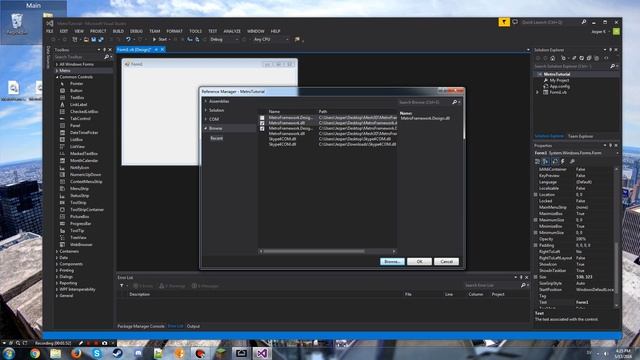Click the Browse... button in Reference Manager
The height and width of the screenshot is (360, 640).
pyautogui.click(x=392, y=262)
